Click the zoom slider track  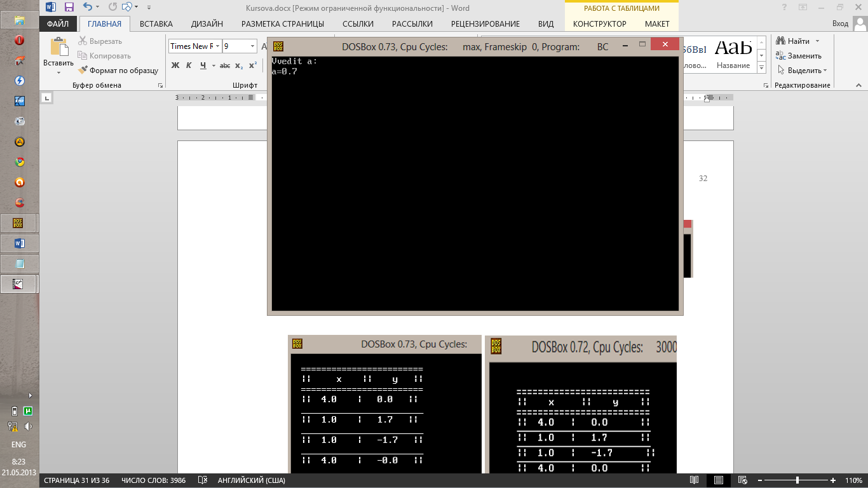(x=797, y=480)
